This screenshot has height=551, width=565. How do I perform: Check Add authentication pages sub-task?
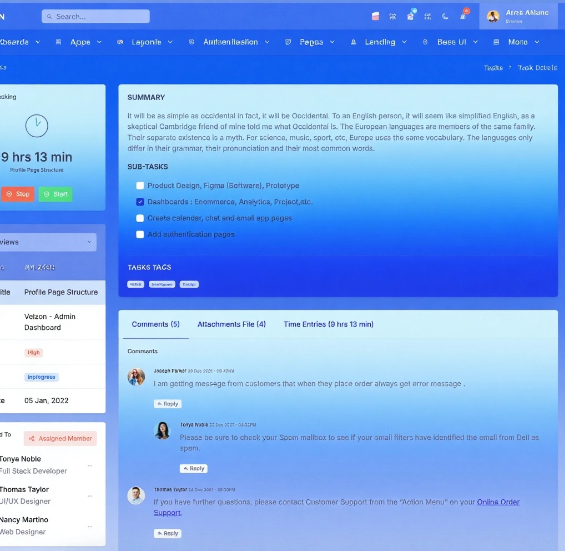140,235
